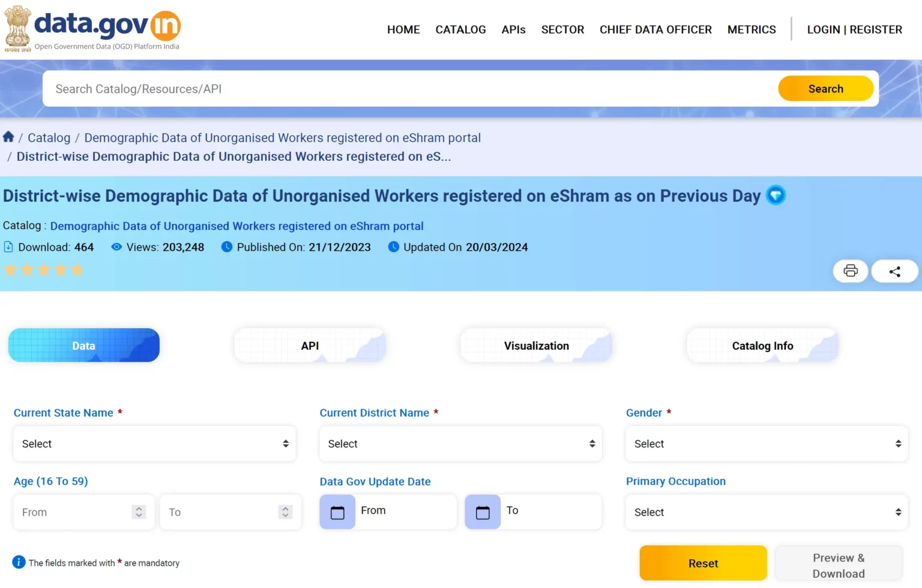Focus the Search Catalog/Resources/API field
The image size is (922, 588).
pyautogui.click(x=410, y=89)
